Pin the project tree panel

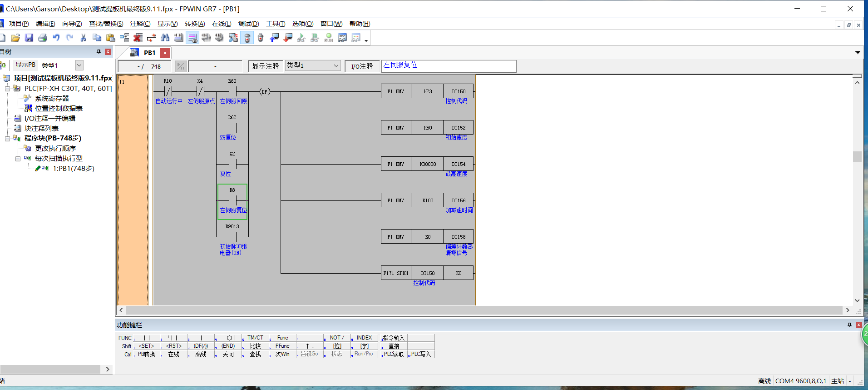99,52
